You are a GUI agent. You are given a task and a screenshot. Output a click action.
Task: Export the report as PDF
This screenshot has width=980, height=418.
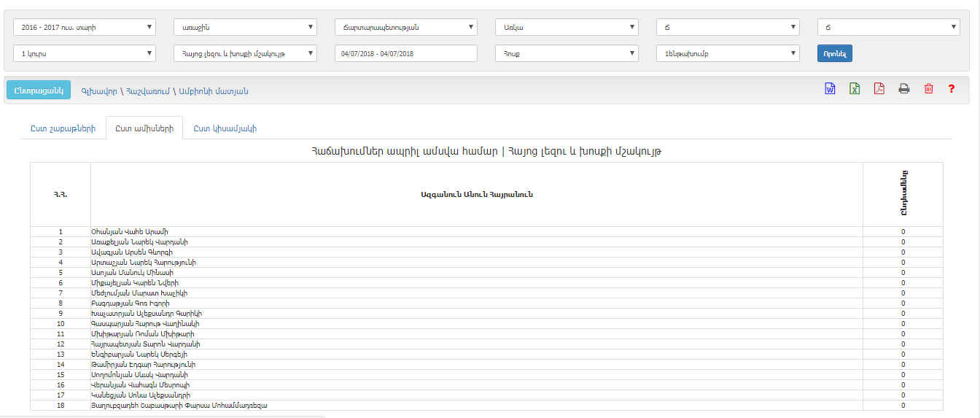click(879, 89)
